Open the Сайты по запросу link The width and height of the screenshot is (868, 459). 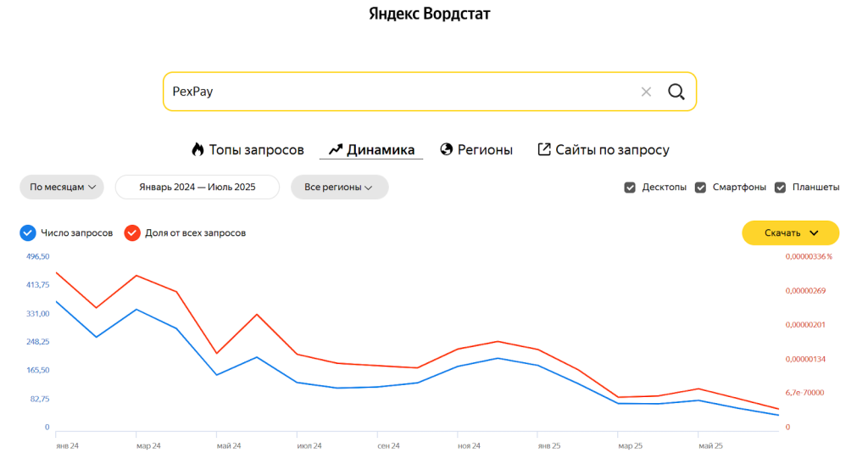612,150
